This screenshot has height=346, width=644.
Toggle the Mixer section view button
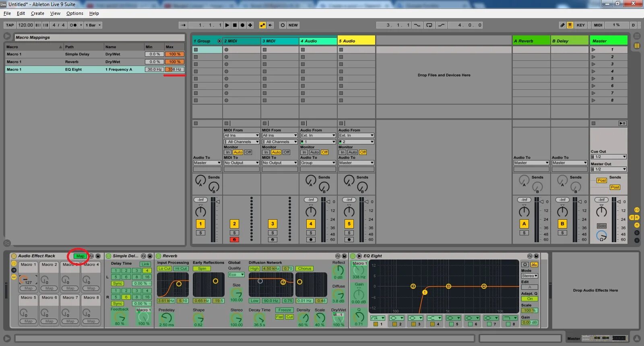point(637,225)
